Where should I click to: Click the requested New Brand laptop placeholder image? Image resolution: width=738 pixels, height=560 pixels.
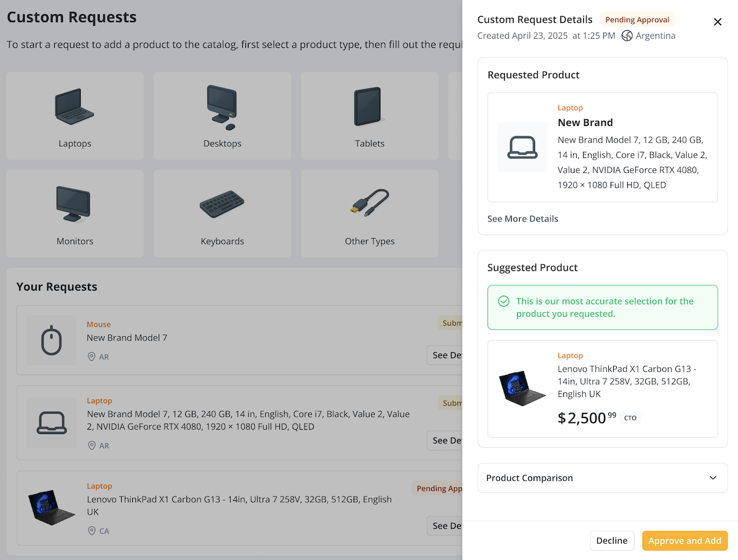click(522, 147)
